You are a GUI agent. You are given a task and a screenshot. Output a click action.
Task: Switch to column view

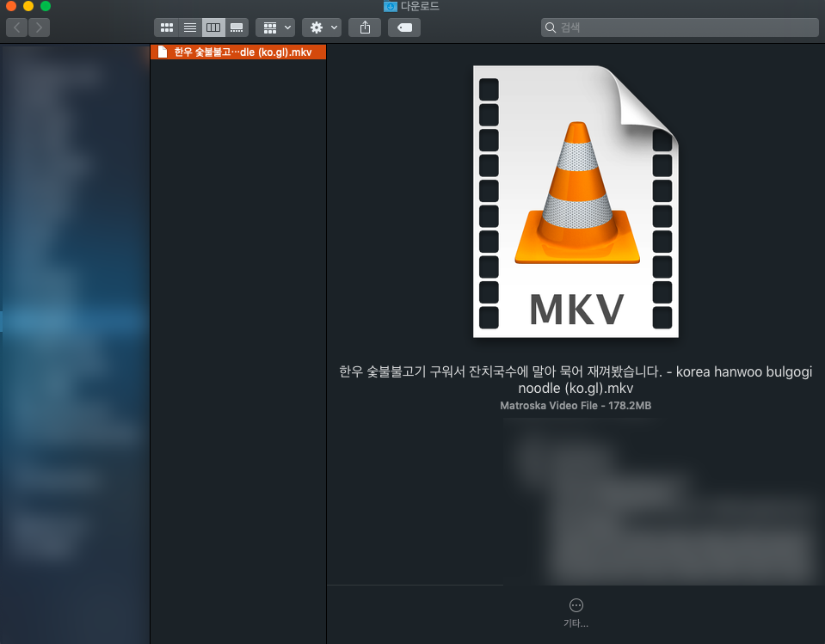point(213,28)
